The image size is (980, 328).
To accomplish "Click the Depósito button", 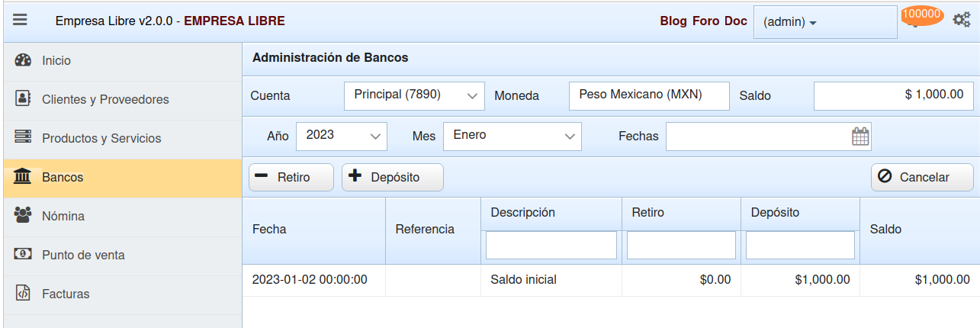I will pos(392,177).
